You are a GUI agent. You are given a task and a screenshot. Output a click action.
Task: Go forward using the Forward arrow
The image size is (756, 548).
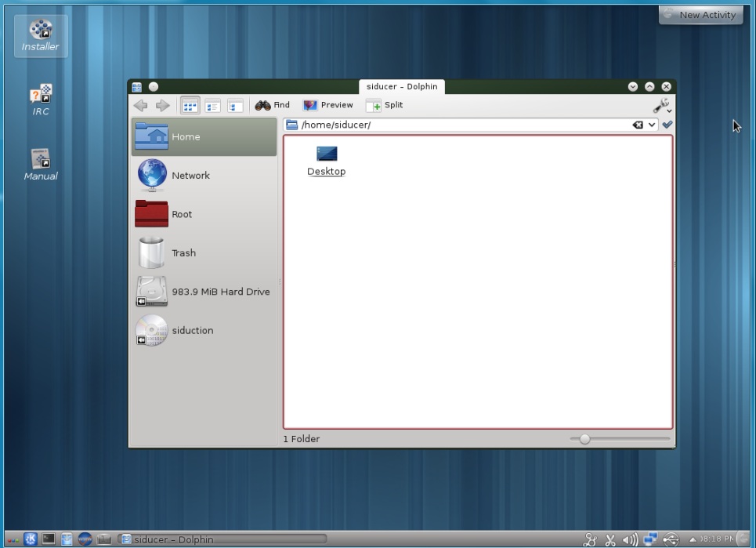162,105
